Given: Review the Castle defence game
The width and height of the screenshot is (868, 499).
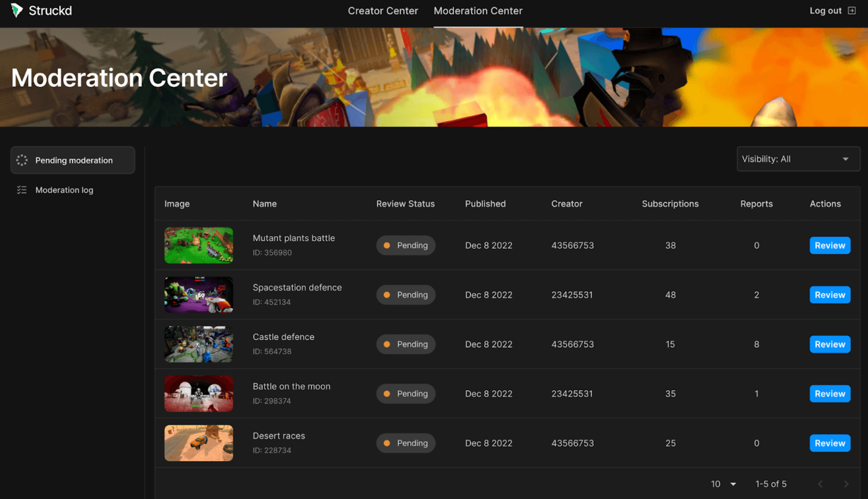Looking at the screenshot, I should (x=830, y=344).
